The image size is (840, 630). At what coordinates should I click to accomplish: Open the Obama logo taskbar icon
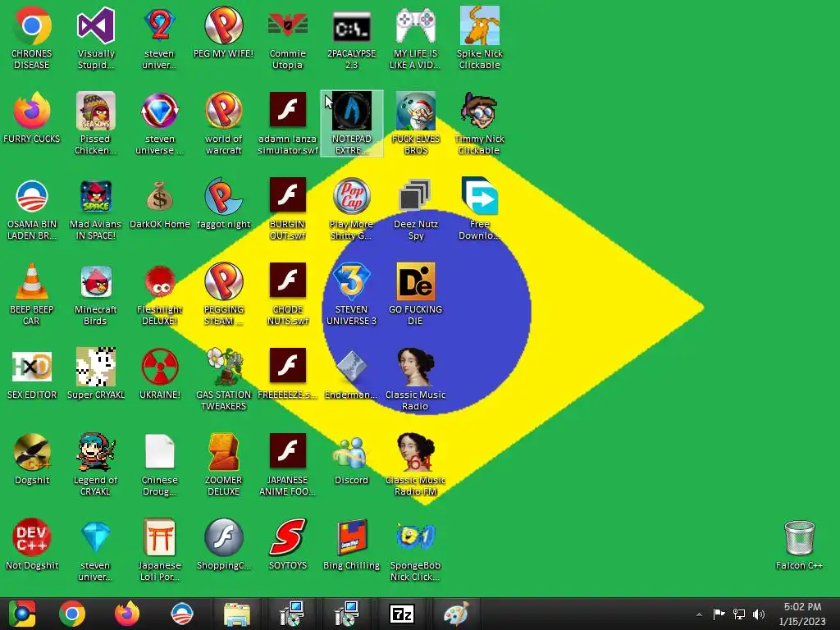[181, 614]
